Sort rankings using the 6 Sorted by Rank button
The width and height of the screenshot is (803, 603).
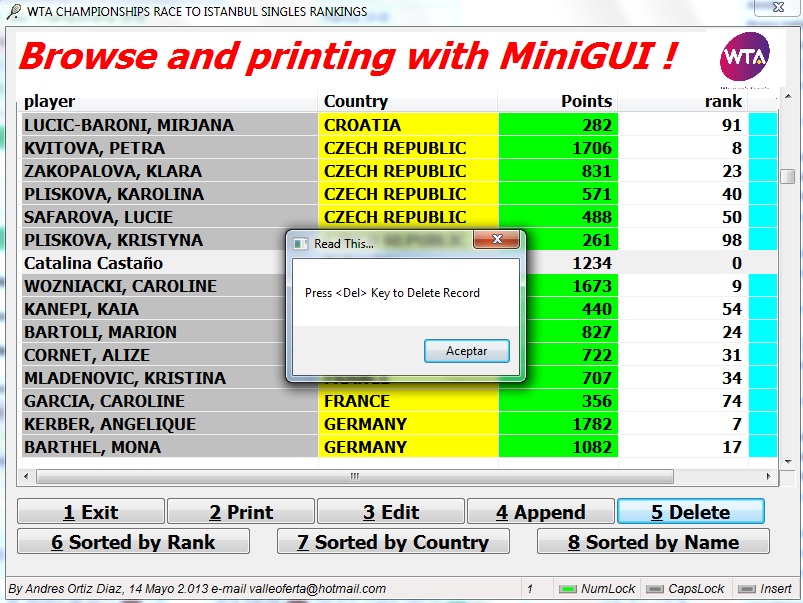coord(133,542)
